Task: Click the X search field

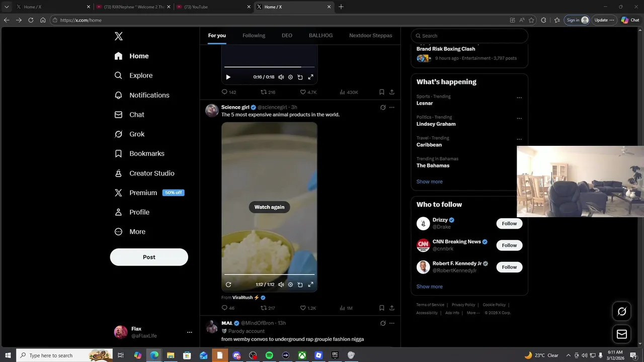Action: [x=469, y=36]
